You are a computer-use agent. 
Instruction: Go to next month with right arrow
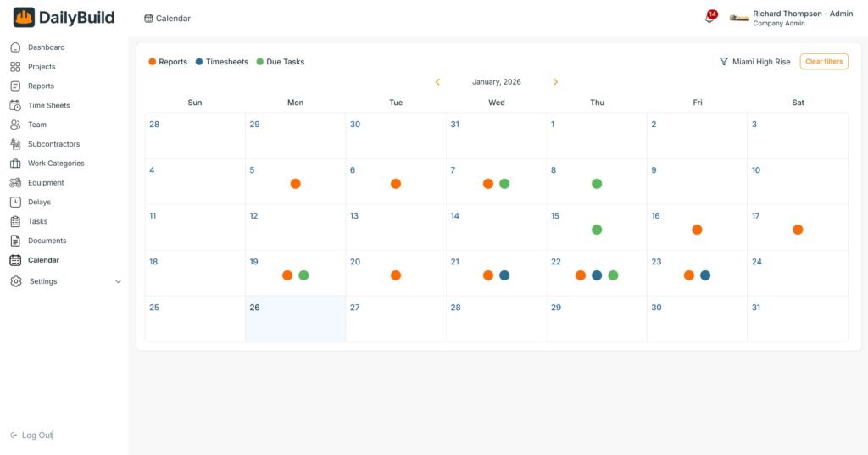[x=555, y=82]
